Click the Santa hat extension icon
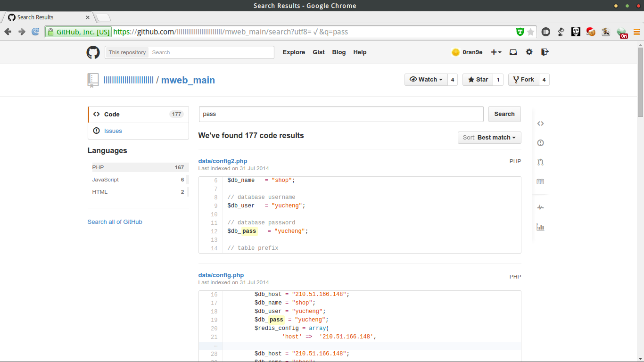The height and width of the screenshot is (362, 644). pos(591,32)
